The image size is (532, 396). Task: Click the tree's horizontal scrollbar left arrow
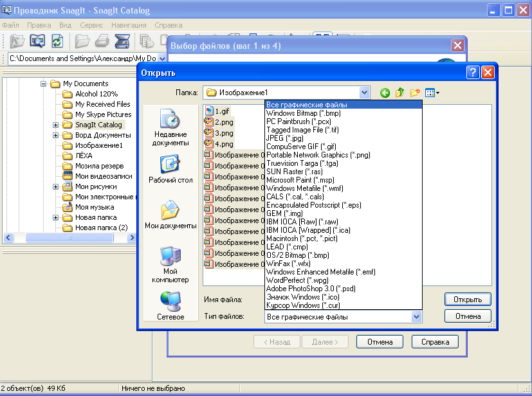tap(8, 238)
